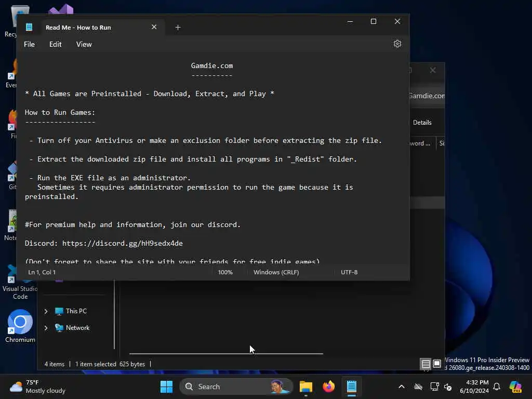Click the cloud sync tray icon

(418, 387)
